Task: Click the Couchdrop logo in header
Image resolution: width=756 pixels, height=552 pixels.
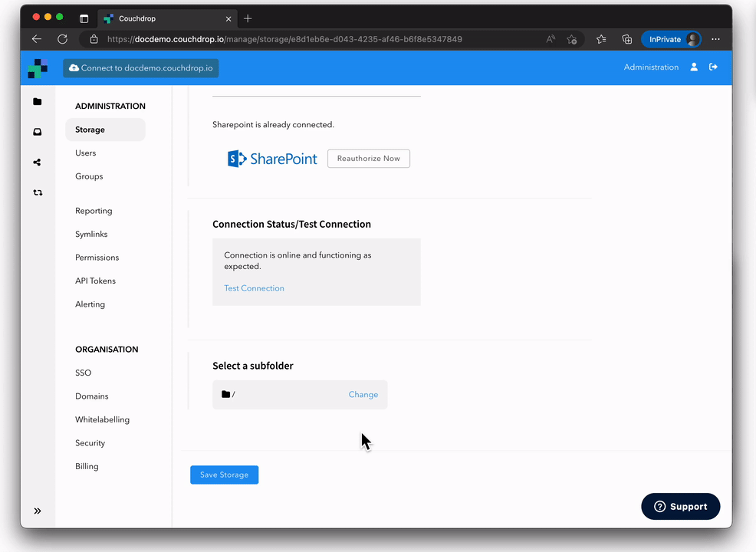Action: tap(38, 68)
